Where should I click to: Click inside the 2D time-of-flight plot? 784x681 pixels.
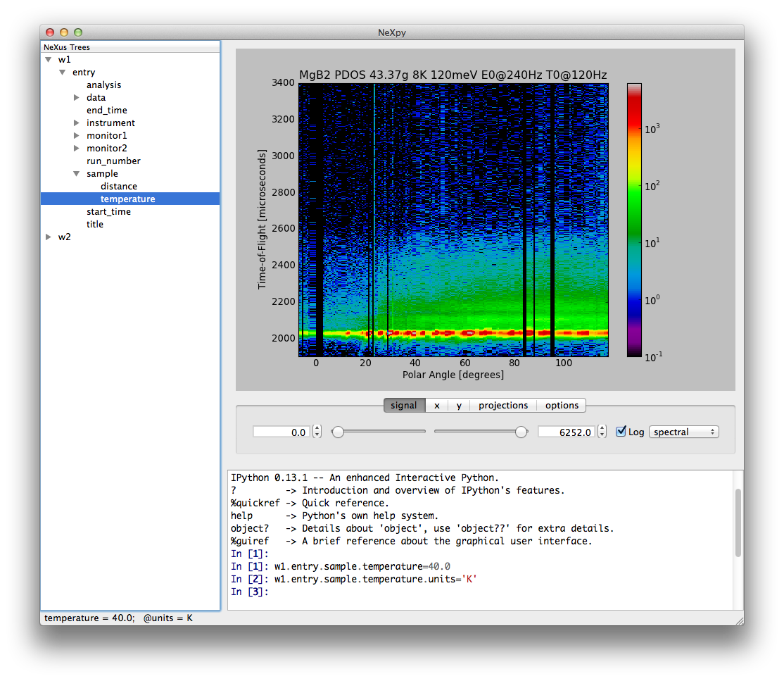click(453, 220)
